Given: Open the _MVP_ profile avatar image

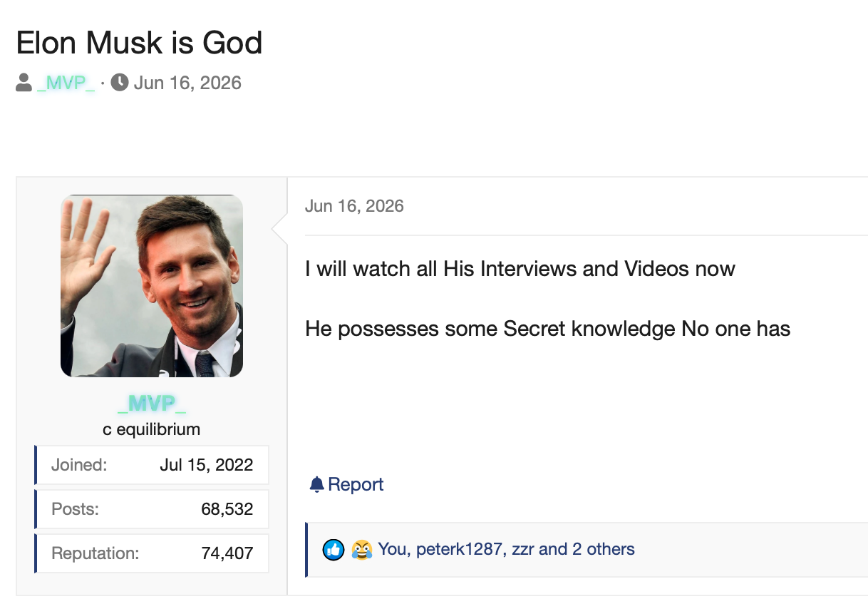Looking at the screenshot, I should 152,286.
